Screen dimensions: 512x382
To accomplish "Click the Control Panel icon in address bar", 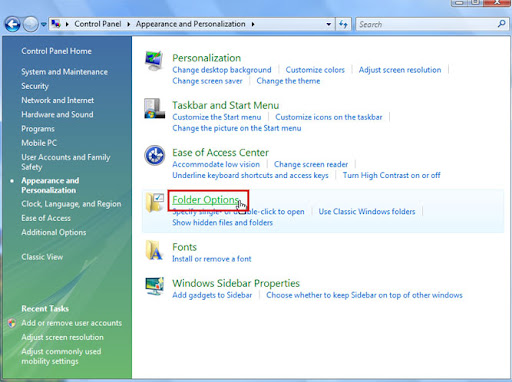I will (x=56, y=24).
